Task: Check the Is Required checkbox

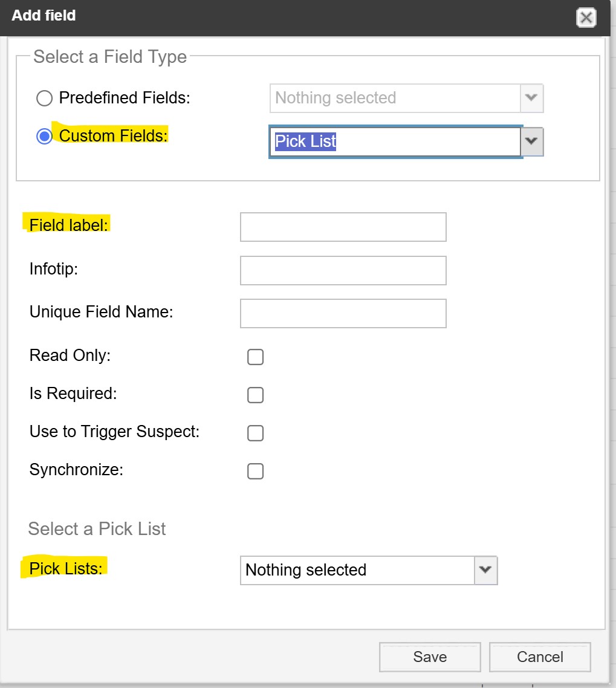Action: tap(255, 395)
